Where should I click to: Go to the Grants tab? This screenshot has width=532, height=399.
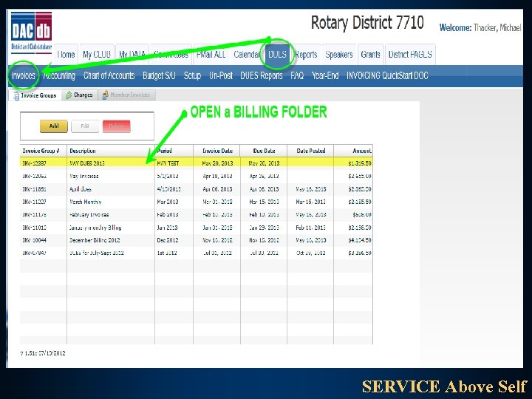point(370,55)
